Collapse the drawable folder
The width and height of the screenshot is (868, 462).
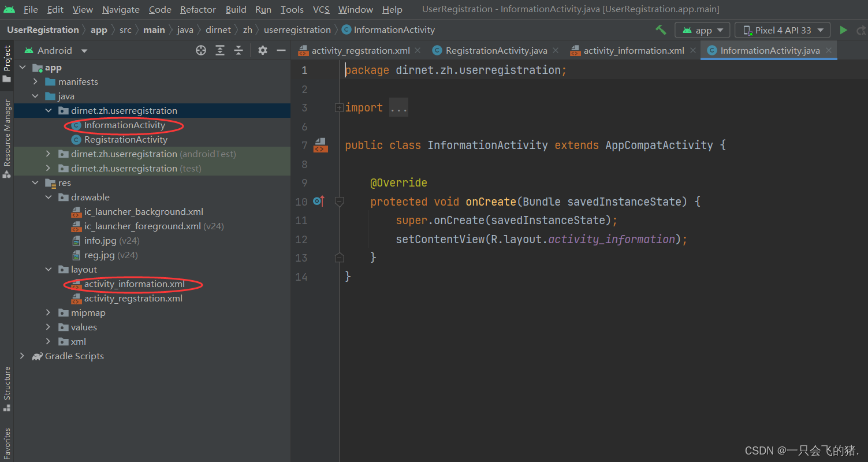point(49,198)
